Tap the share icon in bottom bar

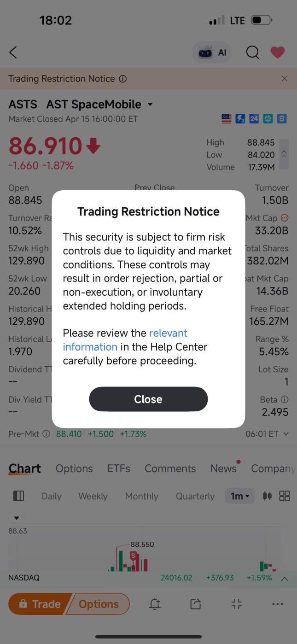click(x=196, y=604)
